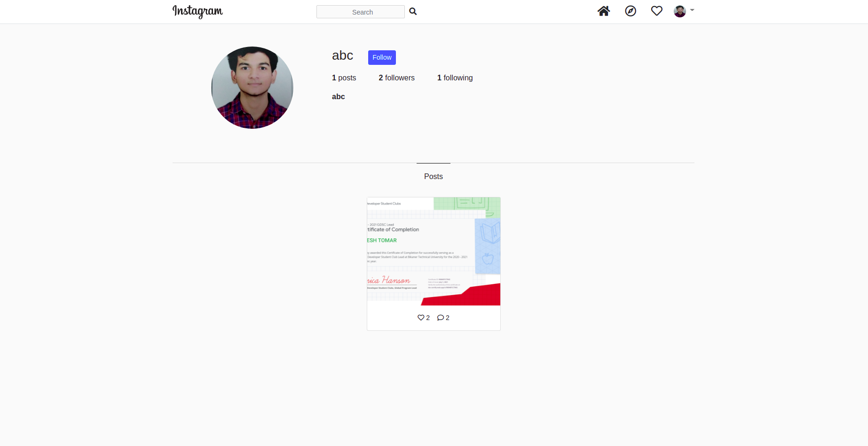Select the Posts tab
868x446 pixels.
click(x=433, y=176)
